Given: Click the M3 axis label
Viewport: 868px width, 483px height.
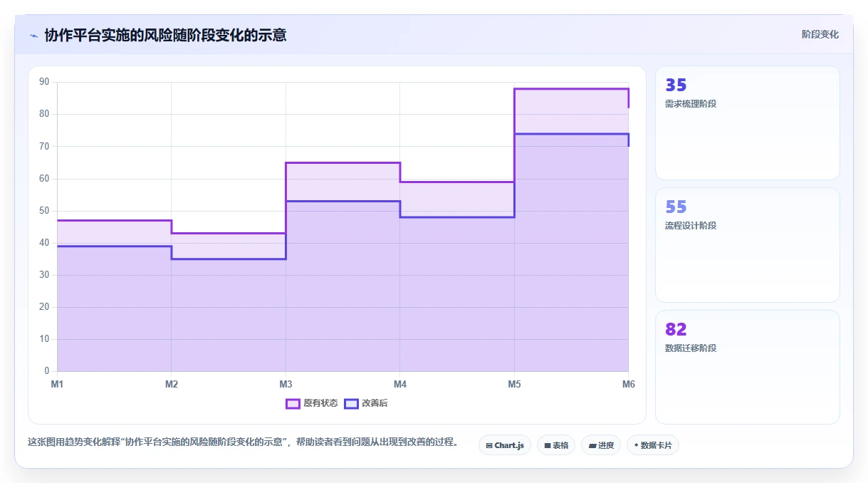Looking at the screenshot, I should [286, 384].
